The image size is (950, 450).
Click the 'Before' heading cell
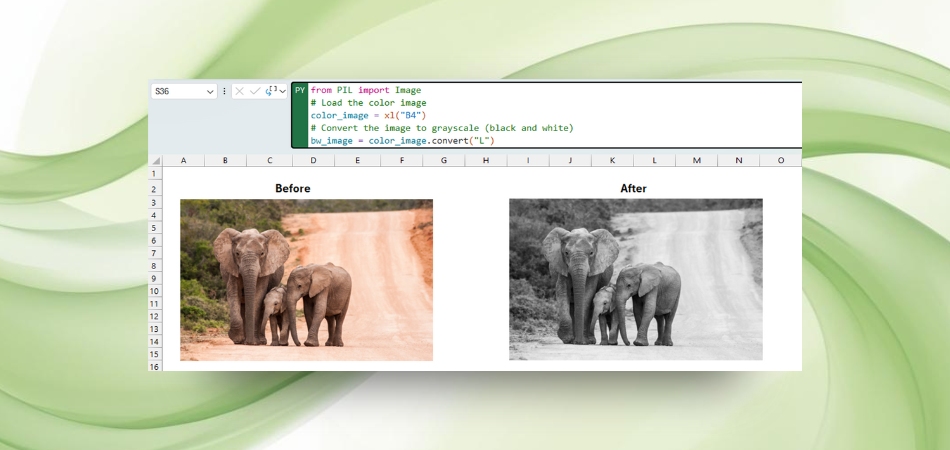click(293, 188)
